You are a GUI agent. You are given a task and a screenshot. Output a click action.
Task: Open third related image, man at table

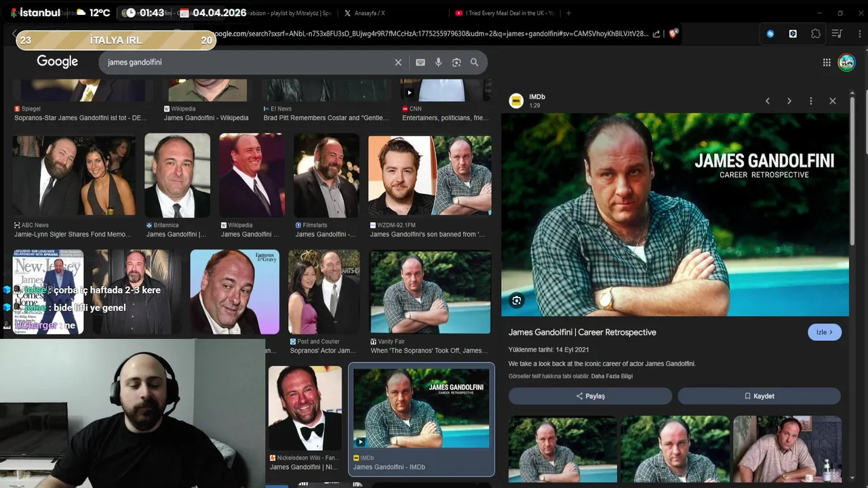pos(787,449)
